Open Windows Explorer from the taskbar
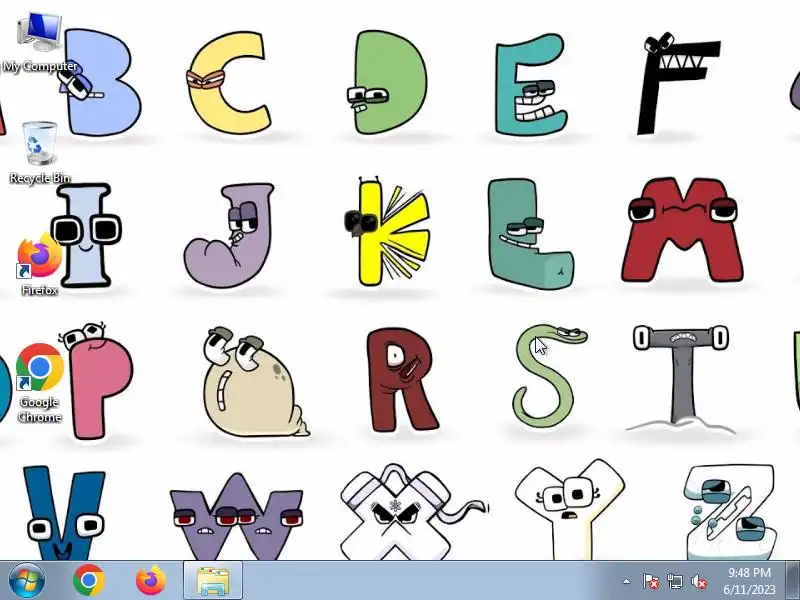Viewport: 800px width, 600px height. pyautogui.click(x=213, y=581)
